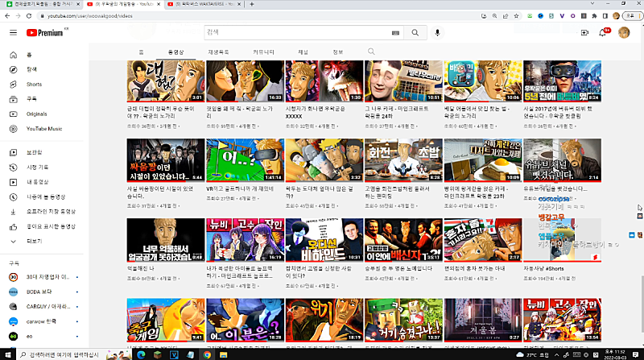The height and width of the screenshot is (360, 644).
Task: Open the About channel tab
Action: tap(337, 52)
